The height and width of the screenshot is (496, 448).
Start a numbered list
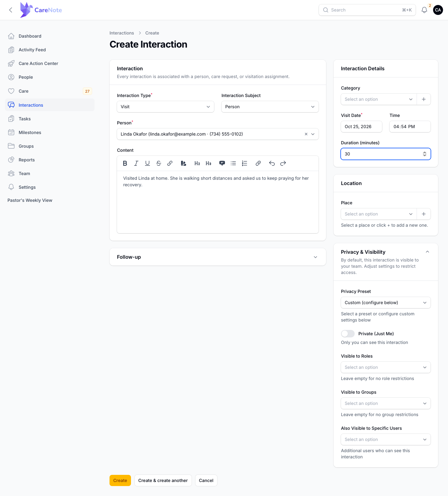(245, 163)
